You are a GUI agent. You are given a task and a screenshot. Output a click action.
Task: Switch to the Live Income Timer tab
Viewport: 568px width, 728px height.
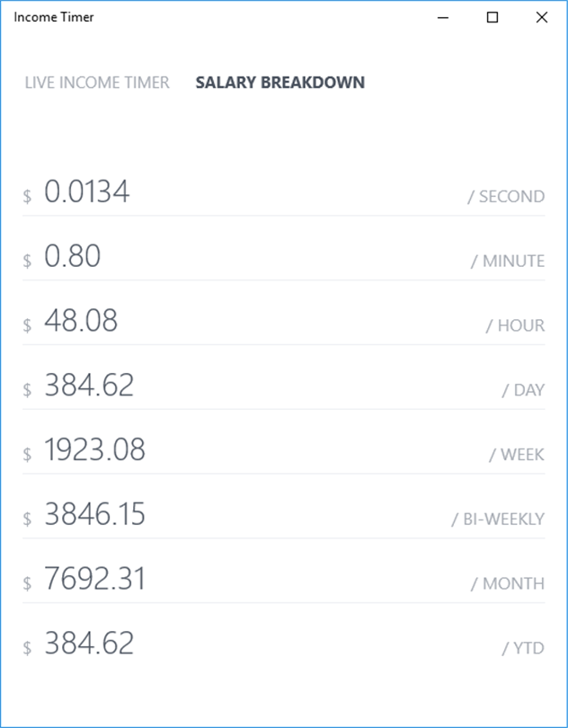click(x=97, y=83)
